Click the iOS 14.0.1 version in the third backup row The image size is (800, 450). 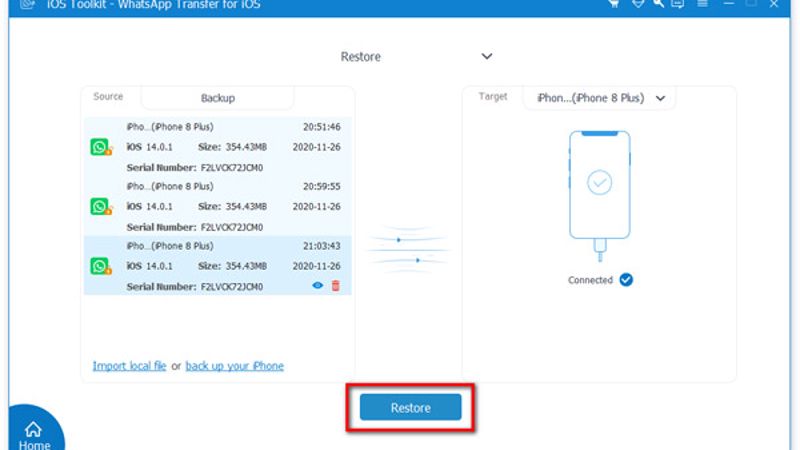pos(149,266)
